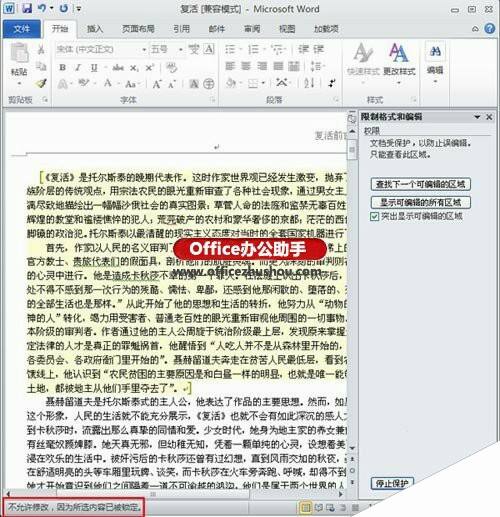Click the Character Shading icon
500x517 pixels.
coord(194,84)
